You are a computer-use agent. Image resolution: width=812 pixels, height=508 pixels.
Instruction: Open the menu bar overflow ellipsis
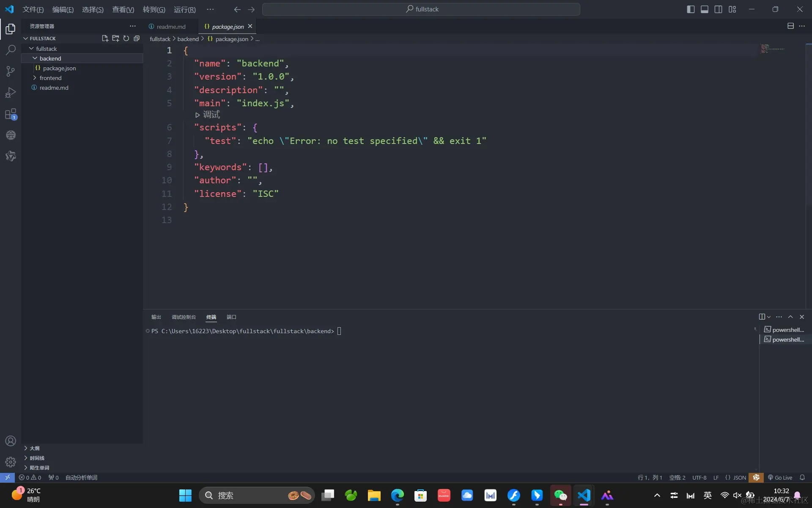[210, 9]
